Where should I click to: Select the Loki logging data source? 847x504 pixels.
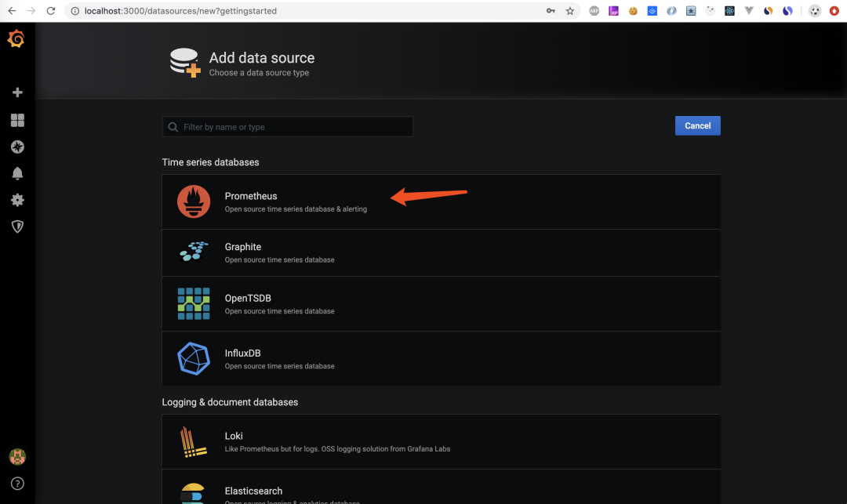pyautogui.click(x=441, y=442)
